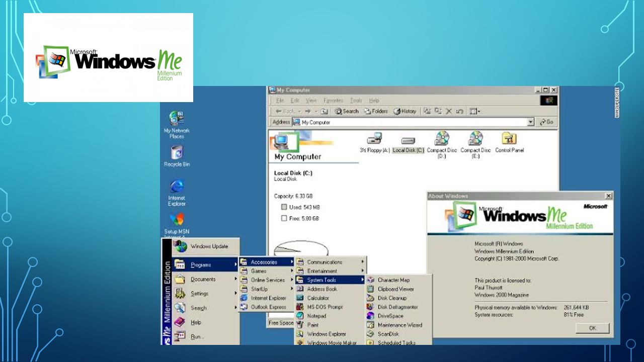Expand the Communications submenu
The image size is (644, 362).
(330, 262)
